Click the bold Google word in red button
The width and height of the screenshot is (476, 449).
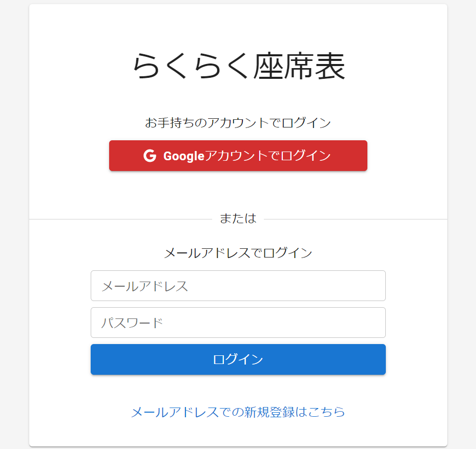(184, 156)
